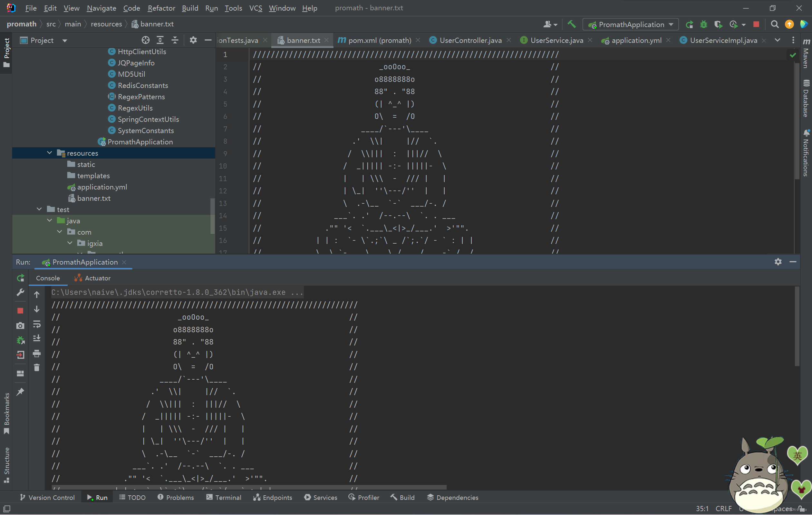Image resolution: width=812 pixels, height=515 pixels.
Task: Collapse the resources folder in the project tree
Action: point(50,153)
